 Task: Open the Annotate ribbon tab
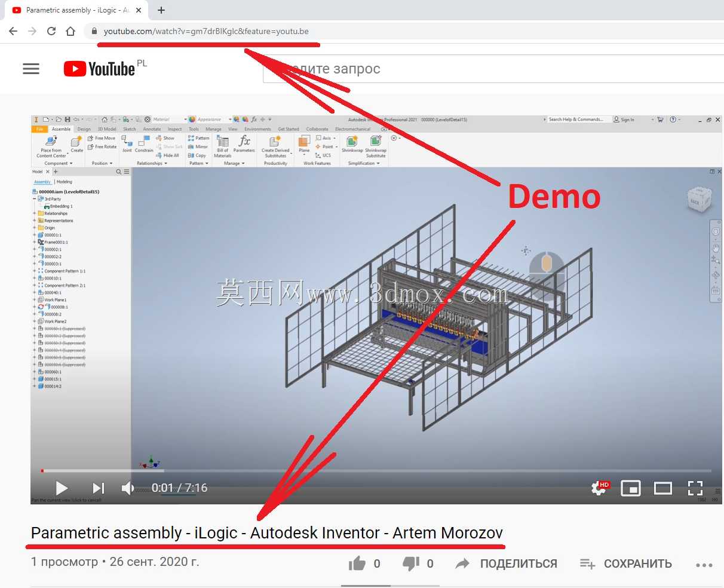152,129
